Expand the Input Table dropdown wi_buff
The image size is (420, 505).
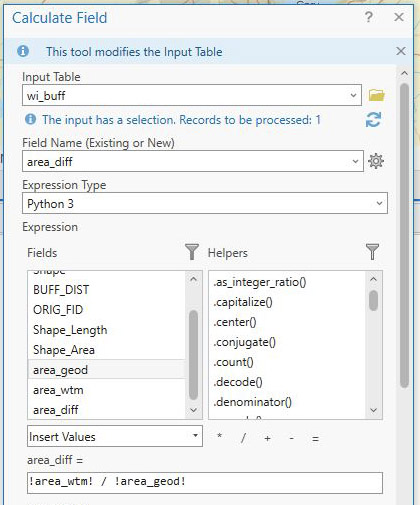353,95
